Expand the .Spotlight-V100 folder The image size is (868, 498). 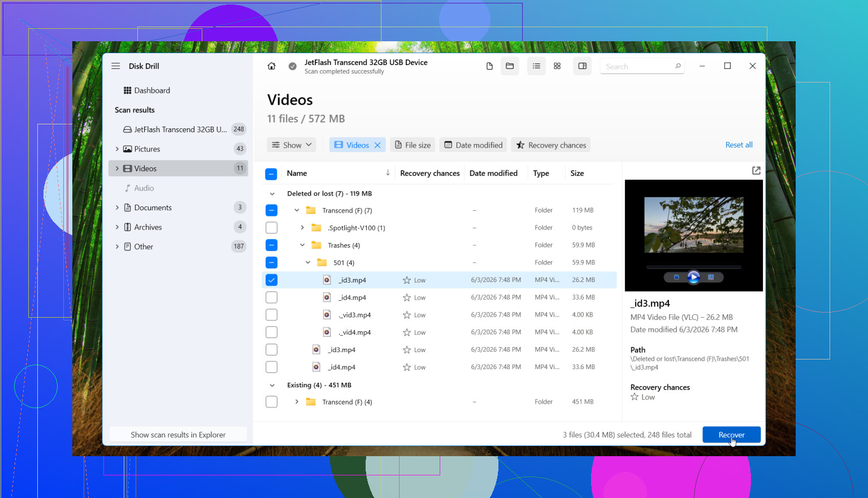point(302,228)
